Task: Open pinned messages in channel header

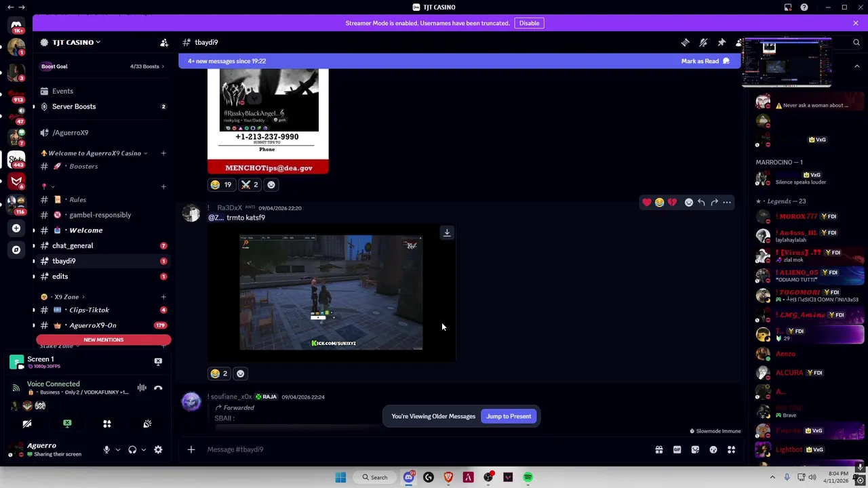Action: (722, 42)
